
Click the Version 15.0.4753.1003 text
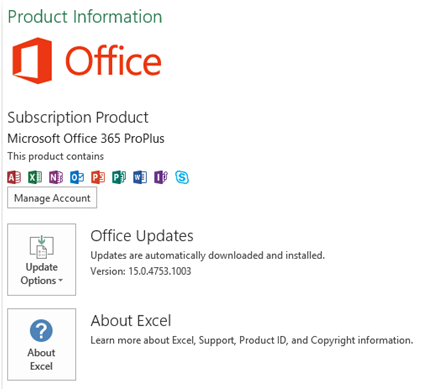[x=141, y=271]
